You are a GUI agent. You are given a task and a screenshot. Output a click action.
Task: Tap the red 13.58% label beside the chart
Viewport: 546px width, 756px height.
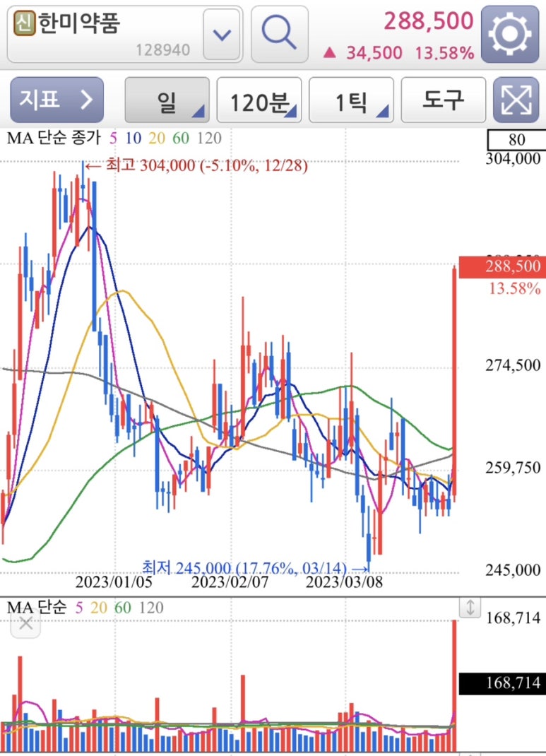tap(515, 289)
